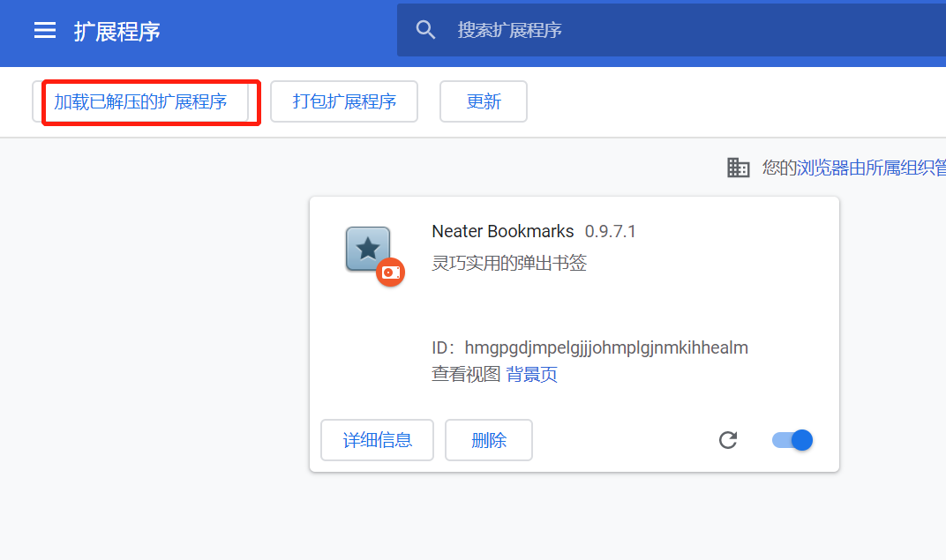Screen dimensions: 946x560
Task: Click the search magnifier icon
Action: [425, 29]
